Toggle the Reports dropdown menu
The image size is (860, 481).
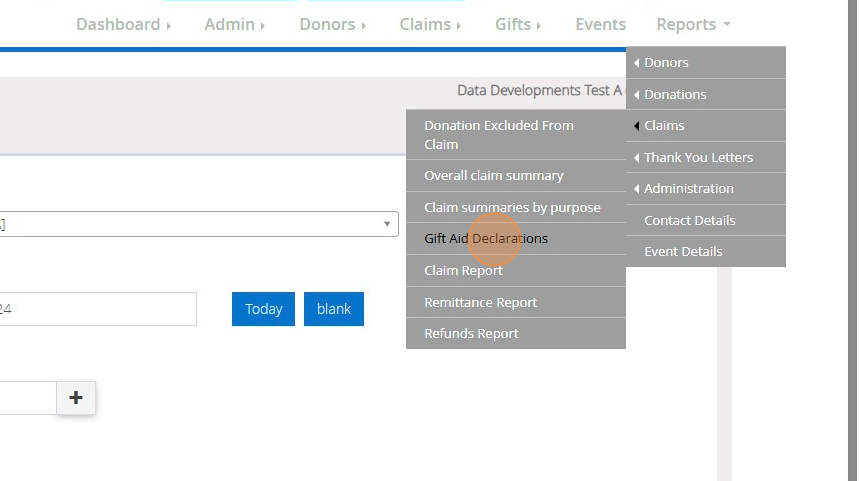tap(693, 24)
